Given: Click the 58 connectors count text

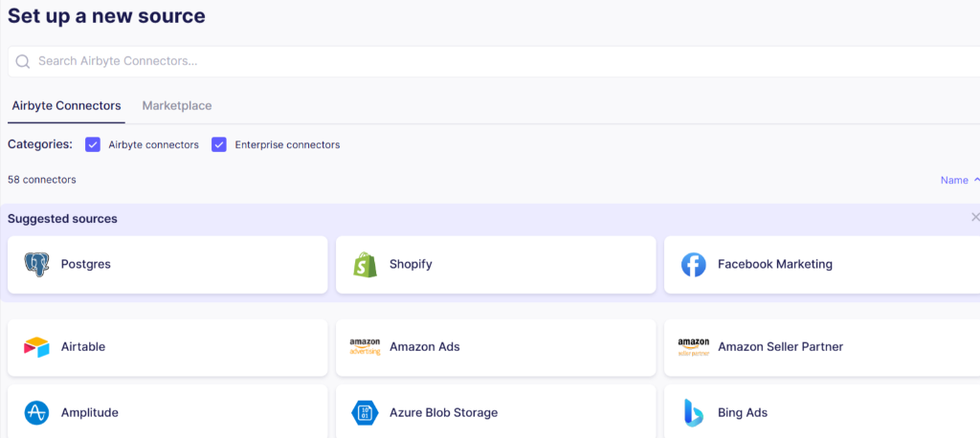Looking at the screenshot, I should pos(42,180).
